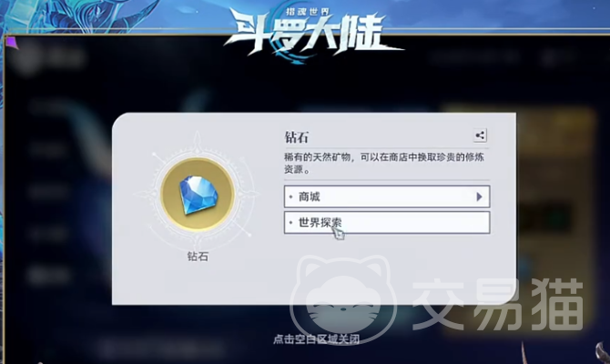Expand the 商城 row using its arrow
The width and height of the screenshot is (610, 364).
[x=479, y=197]
